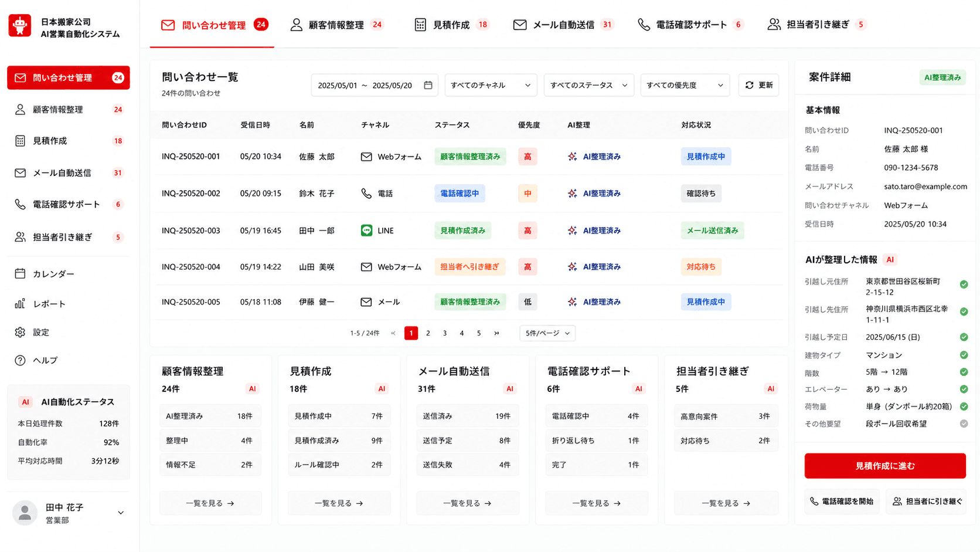The height and width of the screenshot is (552, 980).
Task: Click the phone channel icon in row INQ-250520-002
Action: click(x=366, y=194)
